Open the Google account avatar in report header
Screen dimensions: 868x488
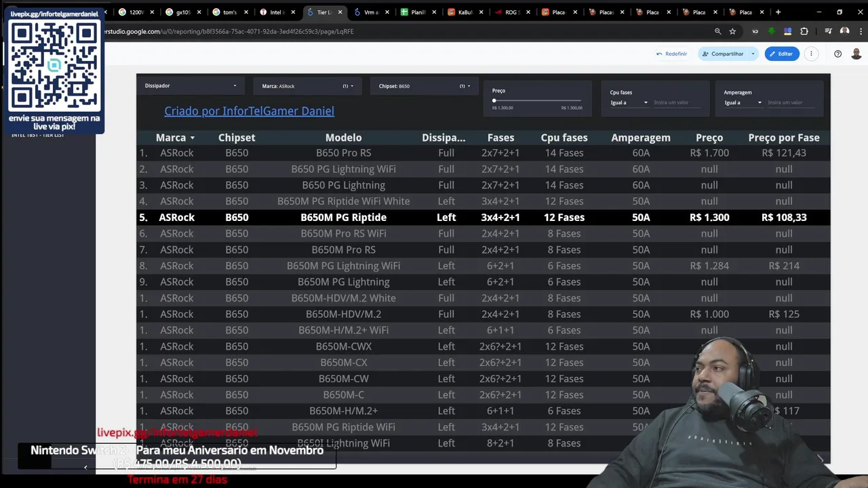pyautogui.click(x=856, y=54)
